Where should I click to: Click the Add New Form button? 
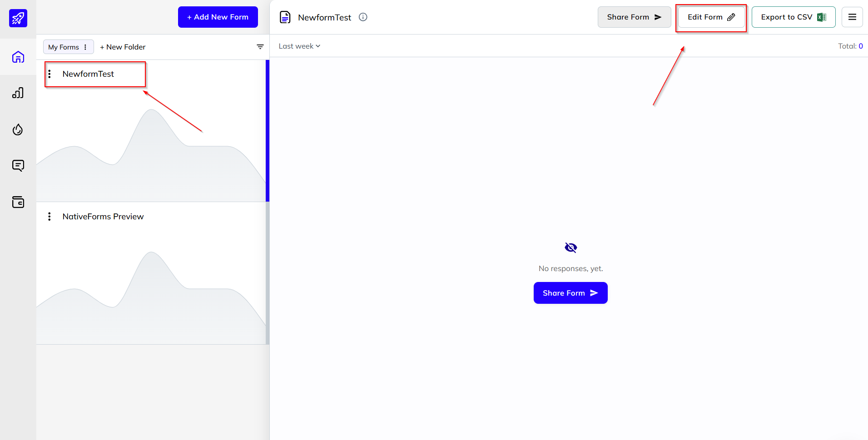218,17
